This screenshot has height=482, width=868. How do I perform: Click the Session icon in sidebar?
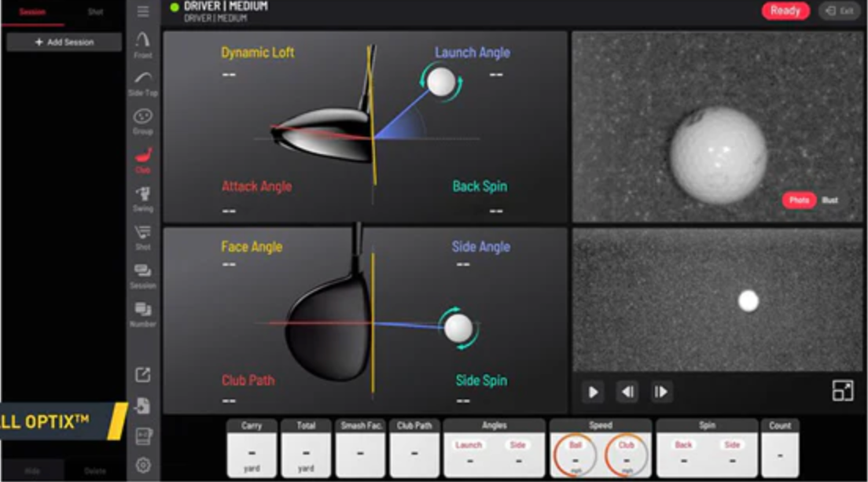(143, 275)
